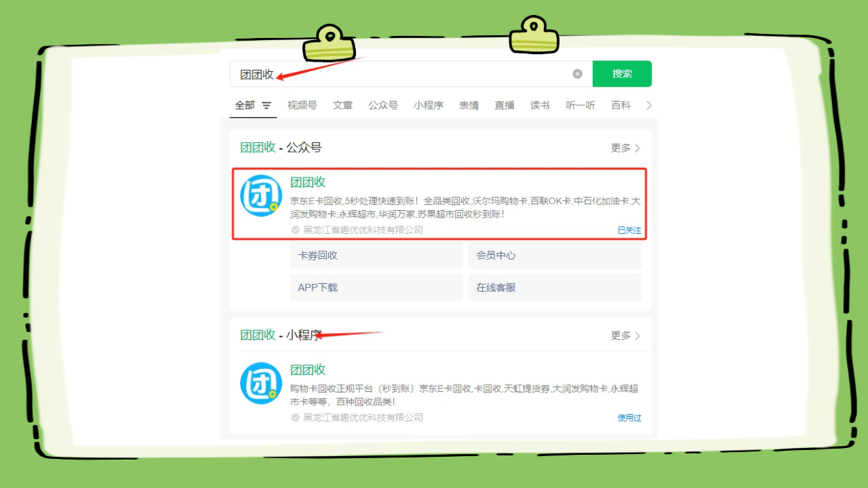Clear the search box with the X icon
The image size is (868, 488).
(577, 74)
